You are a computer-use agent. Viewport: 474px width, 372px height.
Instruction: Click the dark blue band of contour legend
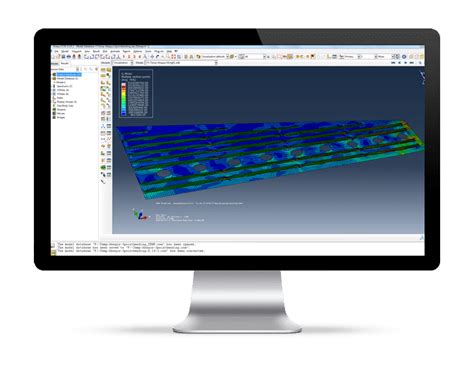point(124,114)
